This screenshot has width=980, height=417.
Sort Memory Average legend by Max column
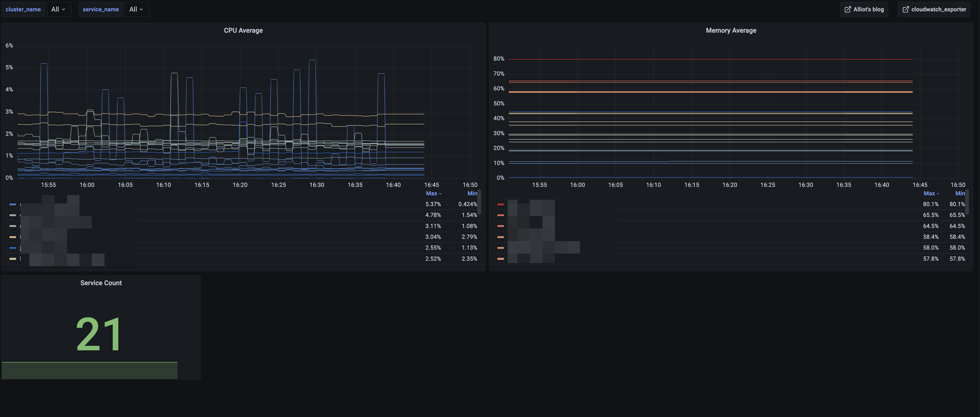(931, 193)
